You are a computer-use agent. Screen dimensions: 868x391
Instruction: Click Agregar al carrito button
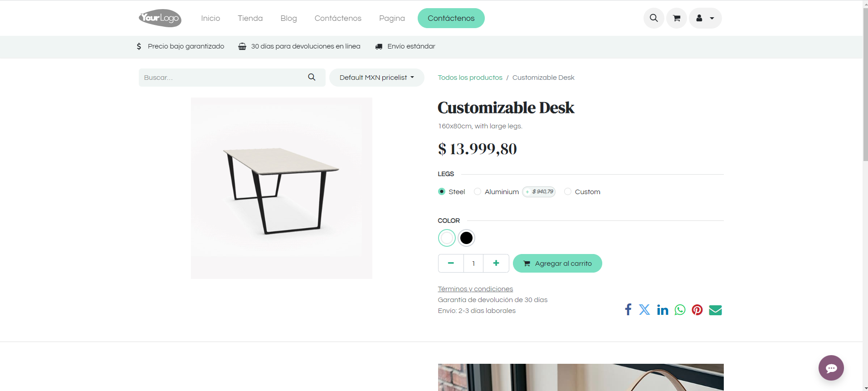click(x=557, y=264)
